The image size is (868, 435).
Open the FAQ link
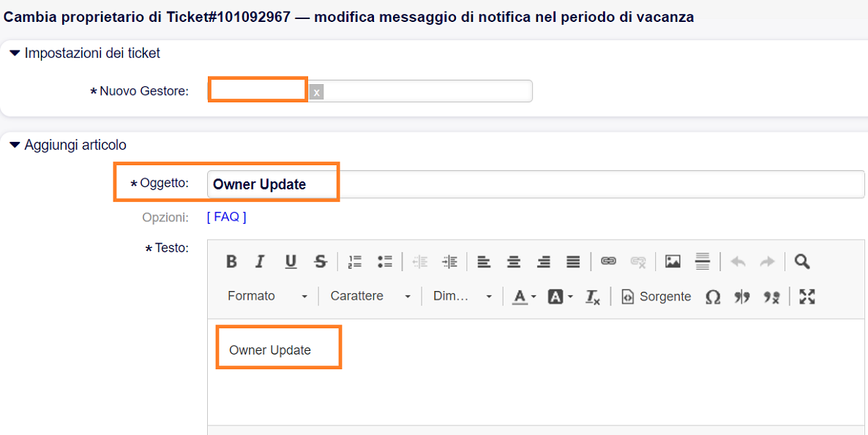(227, 217)
